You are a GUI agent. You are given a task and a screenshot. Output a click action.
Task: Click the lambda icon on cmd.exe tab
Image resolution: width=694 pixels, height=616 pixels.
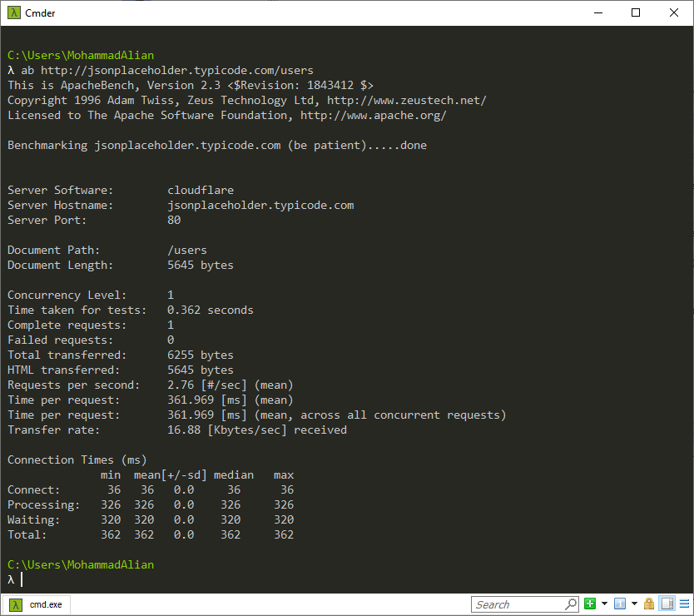click(15, 604)
